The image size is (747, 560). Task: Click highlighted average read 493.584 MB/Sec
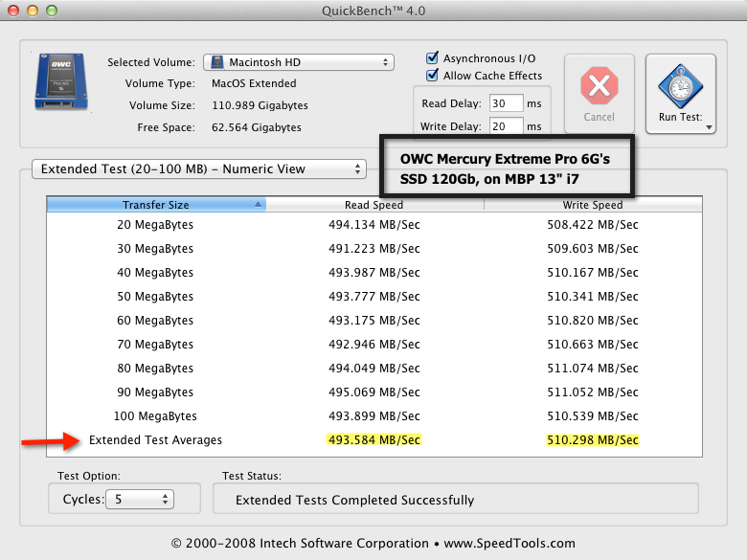(374, 440)
